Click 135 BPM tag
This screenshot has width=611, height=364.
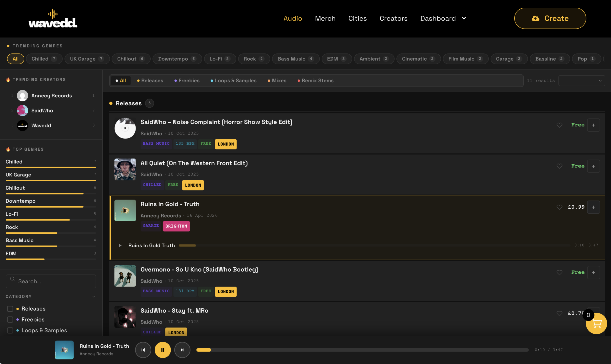[x=185, y=144]
